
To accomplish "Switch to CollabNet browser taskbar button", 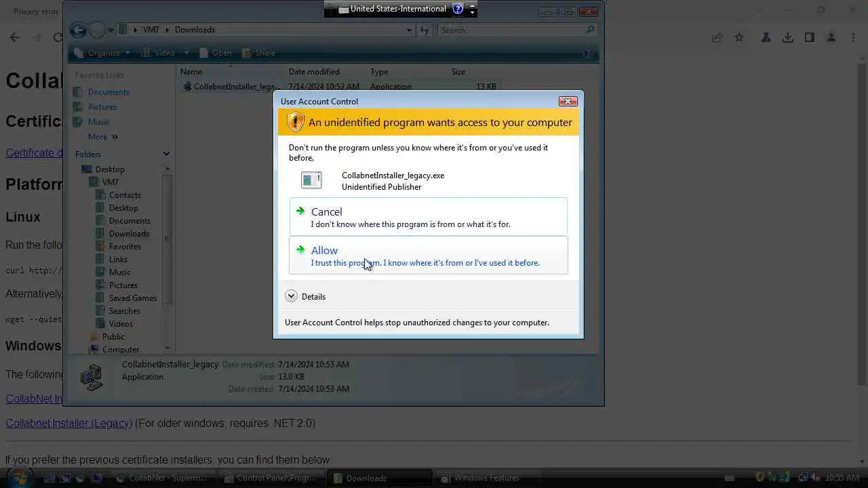I will (163, 478).
